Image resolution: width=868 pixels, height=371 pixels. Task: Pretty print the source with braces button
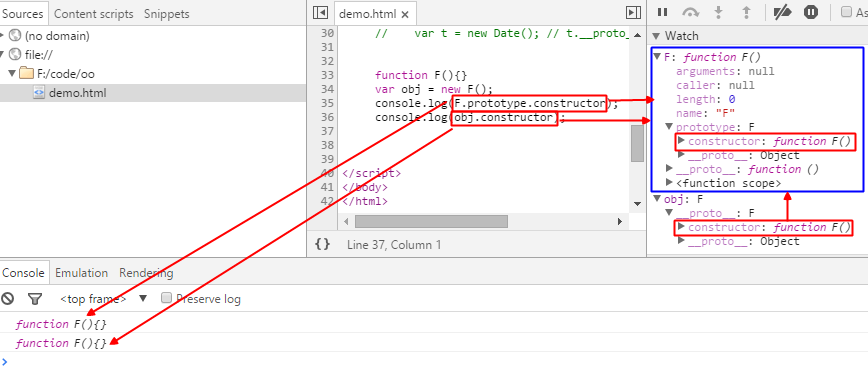point(323,244)
